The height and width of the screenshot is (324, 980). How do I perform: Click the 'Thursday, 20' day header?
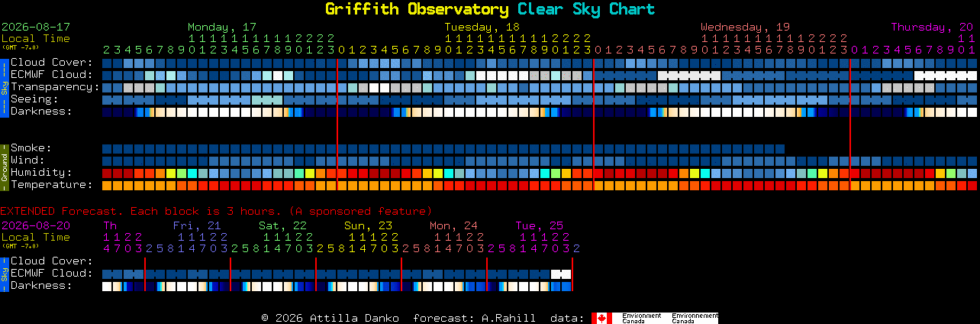(932, 26)
